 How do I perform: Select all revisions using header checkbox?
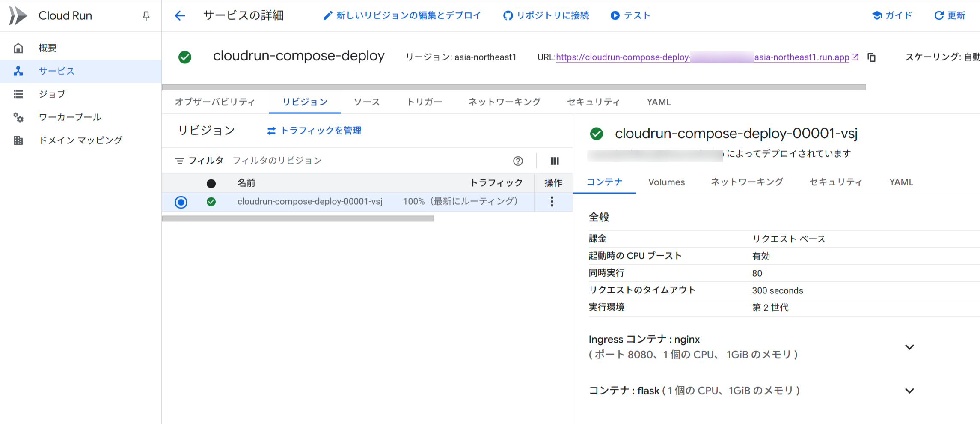tap(211, 183)
